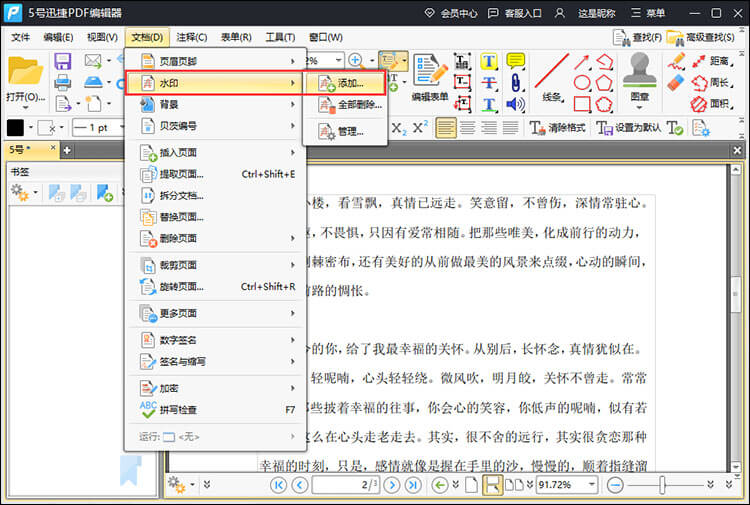Toggle single page layout in status bar
This screenshot has width=750, height=505.
pos(472,485)
